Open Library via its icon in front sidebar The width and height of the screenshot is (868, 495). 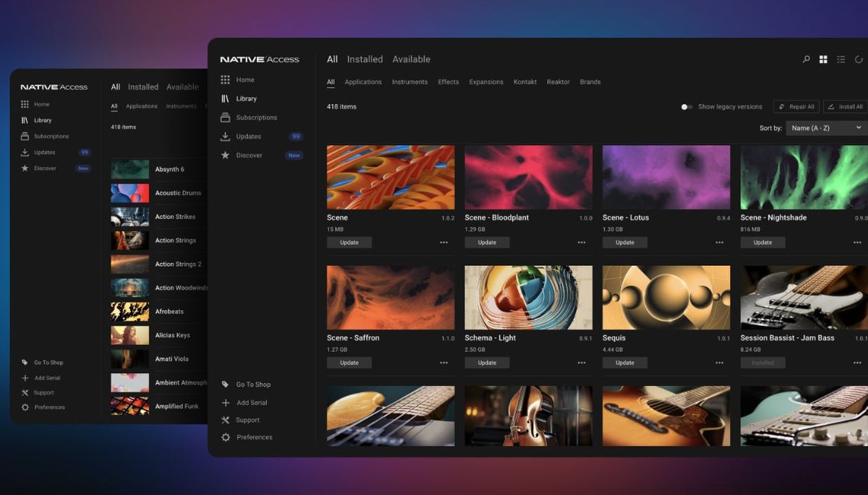[226, 98]
